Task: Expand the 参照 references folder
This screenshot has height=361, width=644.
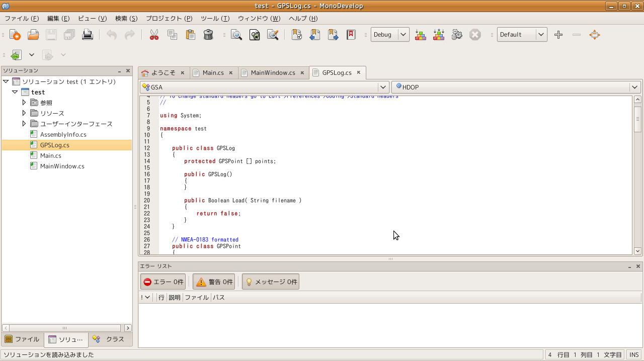Action: click(x=24, y=103)
